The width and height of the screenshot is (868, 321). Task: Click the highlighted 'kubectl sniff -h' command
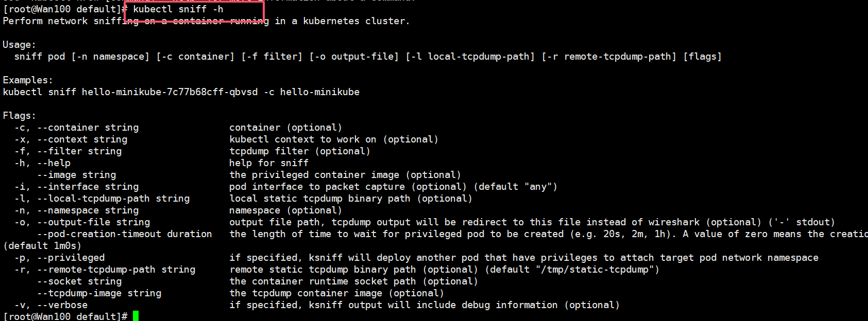[178, 9]
